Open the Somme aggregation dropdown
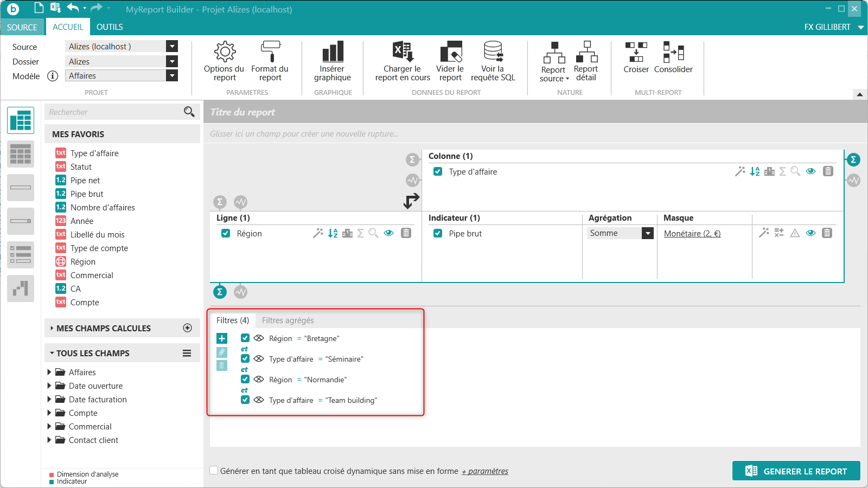Screen dimensions: 868x488 click(647, 233)
